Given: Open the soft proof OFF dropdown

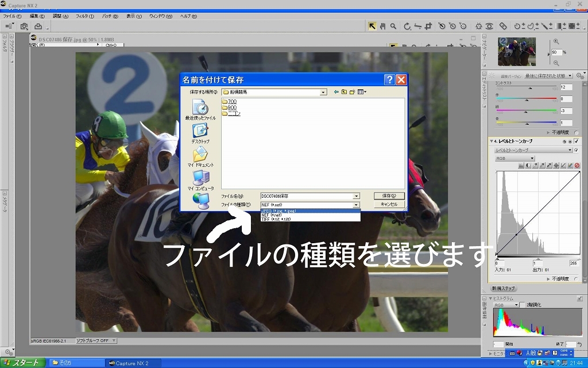Looking at the screenshot, I should 96,340.
